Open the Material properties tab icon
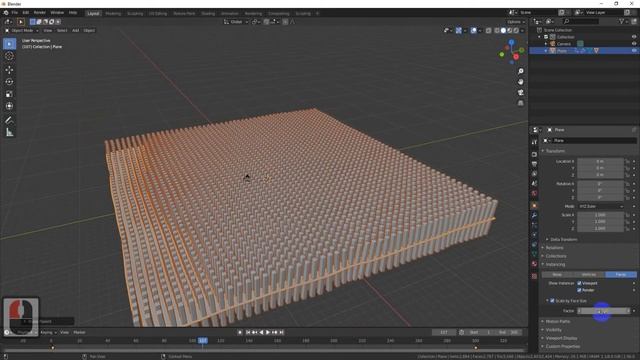 [x=534, y=264]
